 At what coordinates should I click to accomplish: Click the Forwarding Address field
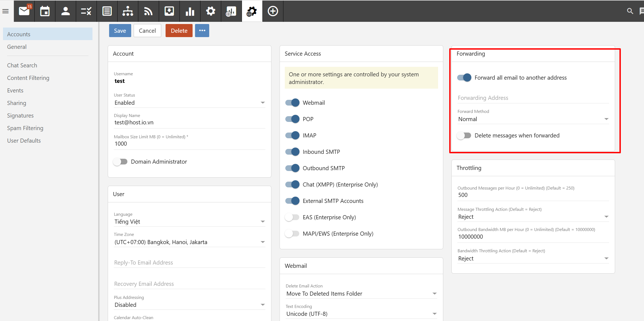tap(533, 98)
